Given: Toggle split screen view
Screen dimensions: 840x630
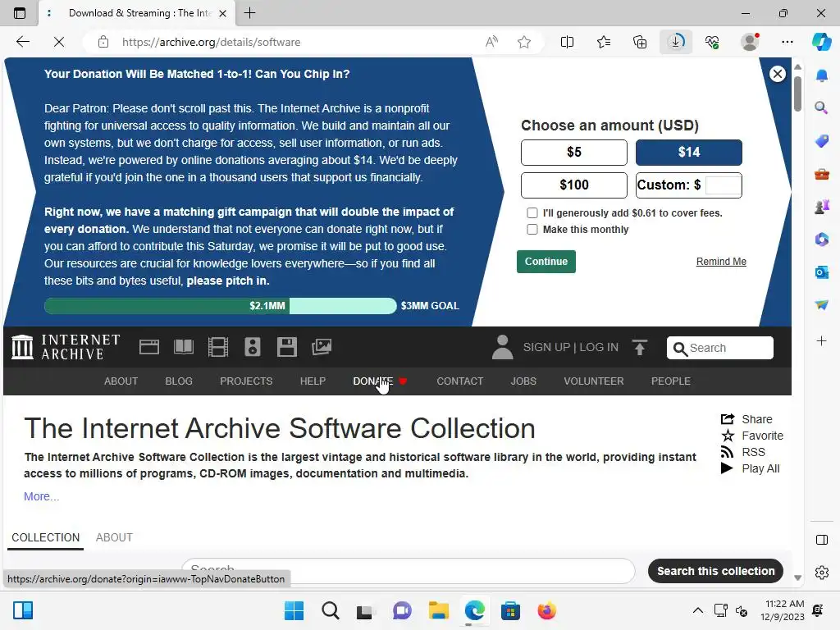Looking at the screenshot, I should [567, 42].
